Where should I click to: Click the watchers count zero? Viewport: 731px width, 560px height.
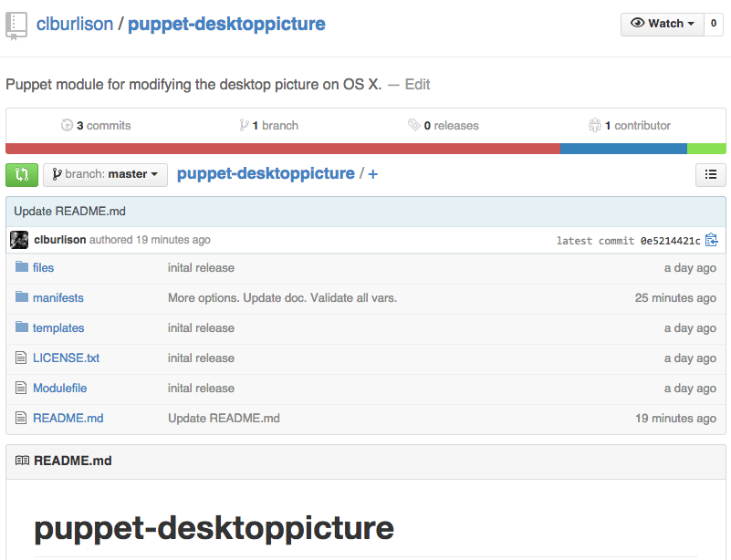714,24
